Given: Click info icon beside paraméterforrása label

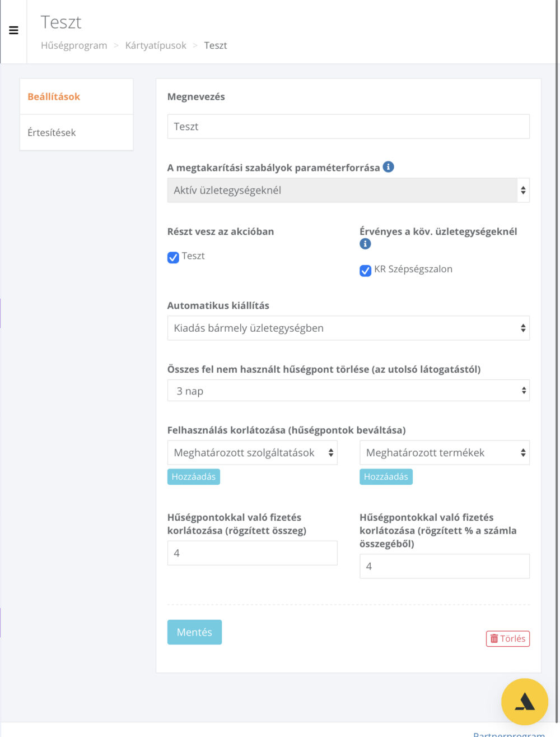Looking at the screenshot, I should 388,166.
